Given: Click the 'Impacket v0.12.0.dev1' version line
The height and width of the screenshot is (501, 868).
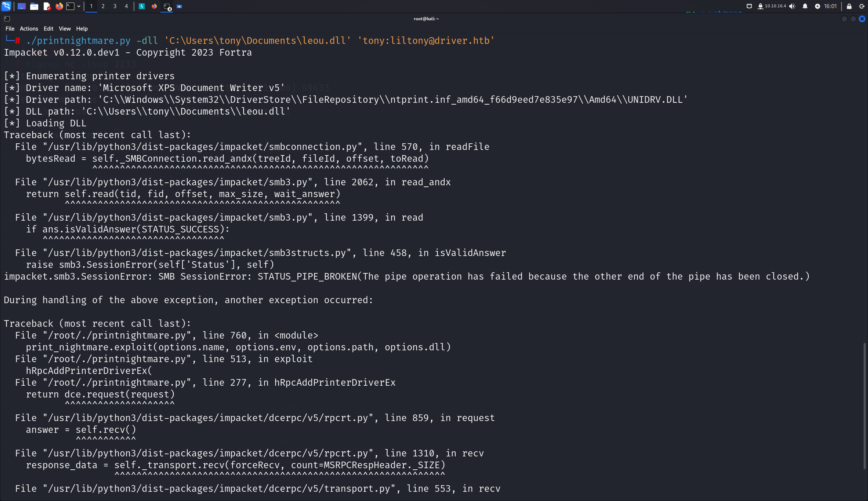Looking at the screenshot, I should 128,53.
